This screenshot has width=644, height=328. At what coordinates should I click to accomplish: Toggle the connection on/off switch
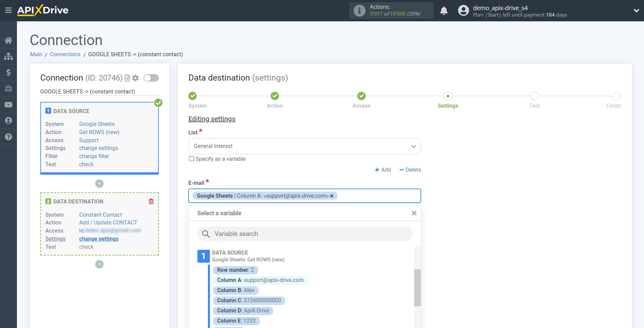151,78
